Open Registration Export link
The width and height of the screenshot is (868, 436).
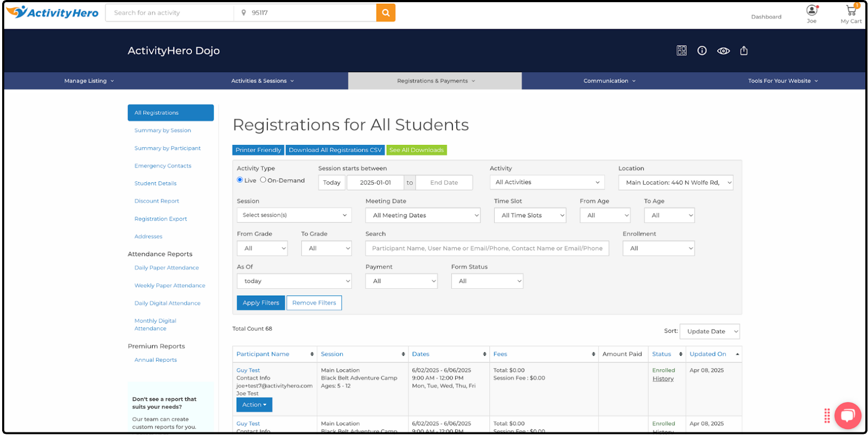[161, 219]
